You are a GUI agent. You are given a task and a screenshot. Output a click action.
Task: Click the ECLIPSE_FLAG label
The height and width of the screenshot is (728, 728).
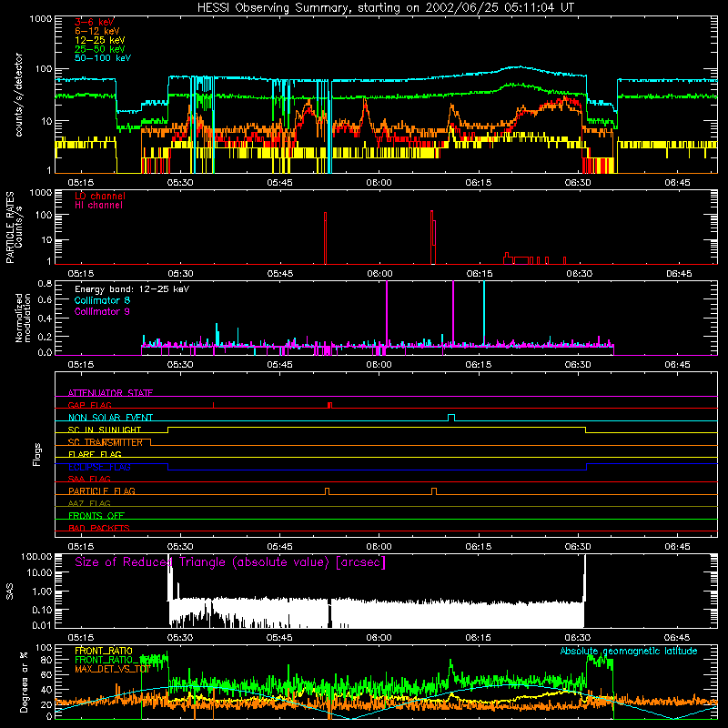point(99,467)
